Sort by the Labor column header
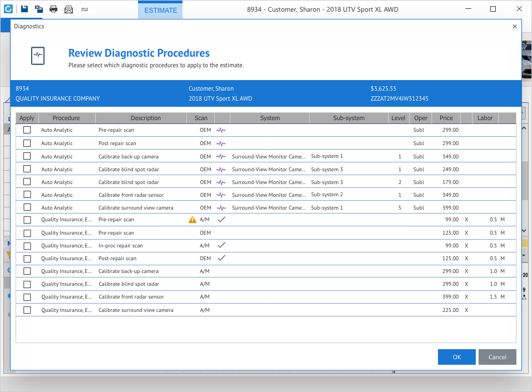Screen dimensions: 532x392 tap(485, 118)
